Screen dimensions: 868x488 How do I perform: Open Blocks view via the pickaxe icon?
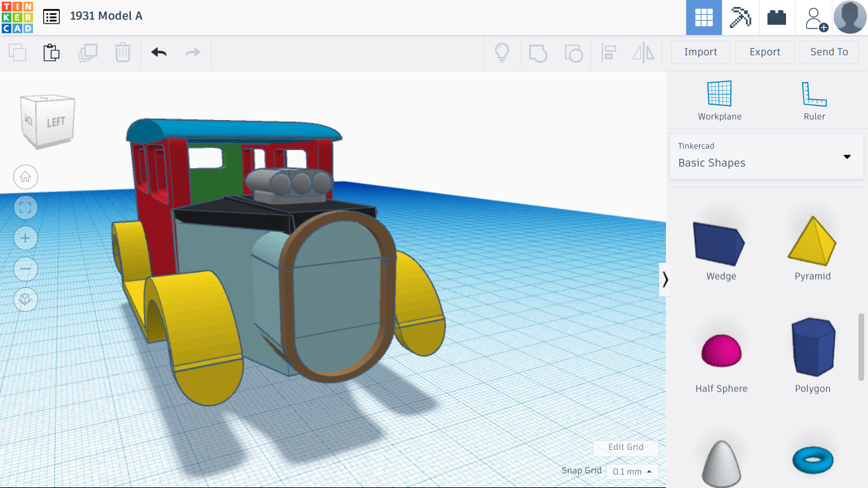(740, 17)
